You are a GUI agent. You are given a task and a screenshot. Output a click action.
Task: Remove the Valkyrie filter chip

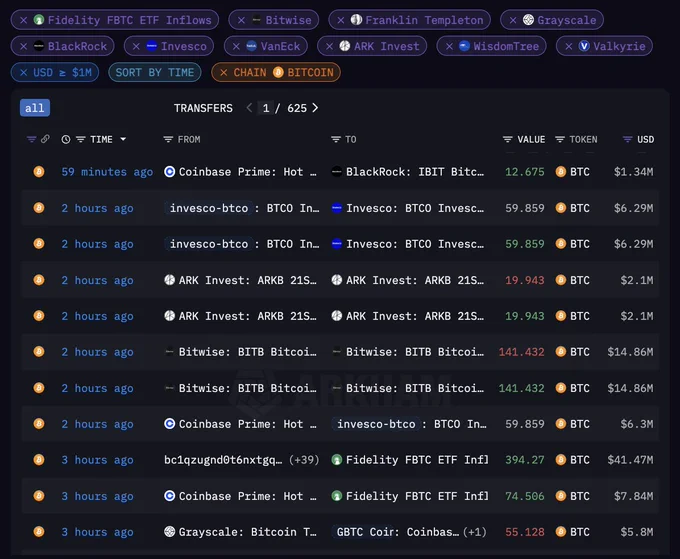[569, 46]
